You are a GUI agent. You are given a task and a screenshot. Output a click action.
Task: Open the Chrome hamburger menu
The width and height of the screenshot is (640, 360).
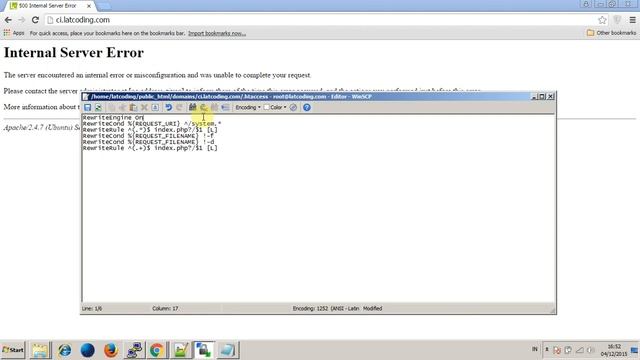coord(632,20)
